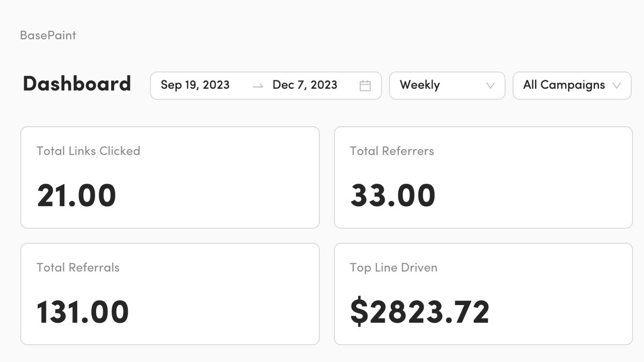The width and height of the screenshot is (644, 362).
Task: Edit the start date Sep 19, 2023
Action: click(195, 85)
